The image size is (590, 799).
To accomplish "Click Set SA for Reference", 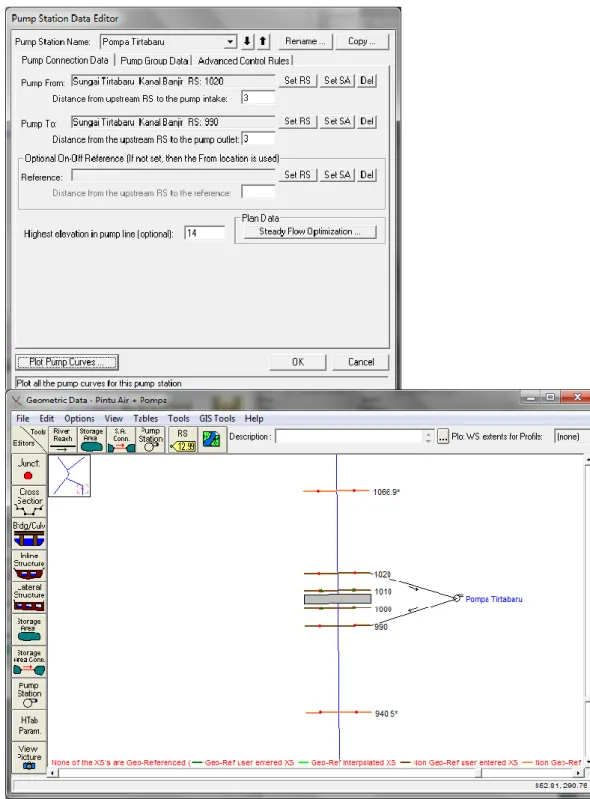I will (x=337, y=175).
